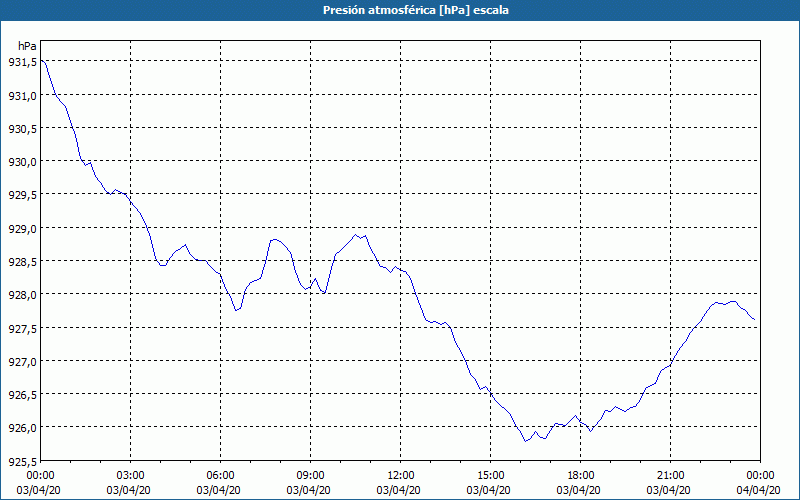Viewport: 800px width, 500px height.
Task: Pick the "929,5" y-axis value
Action: tap(22, 195)
